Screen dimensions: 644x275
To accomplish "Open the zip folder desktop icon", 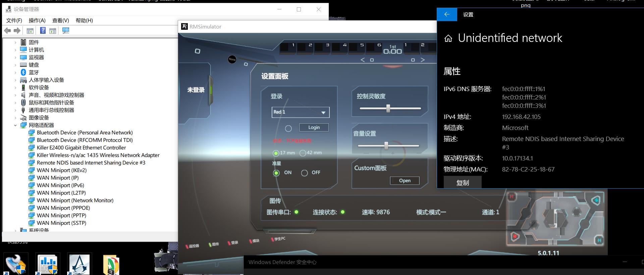I will click(111, 265).
